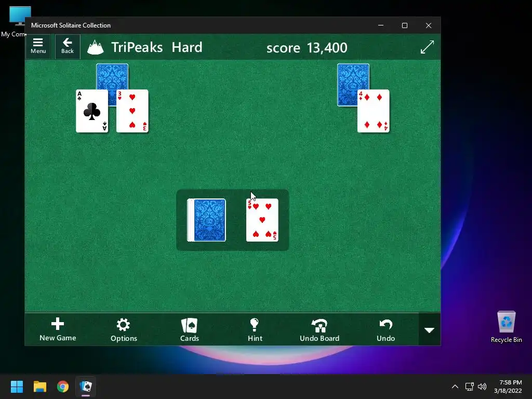532x399 pixels.
Task: Click the TriPeaks mountain logo icon
Action: pyautogui.click(x=96, y=47)
